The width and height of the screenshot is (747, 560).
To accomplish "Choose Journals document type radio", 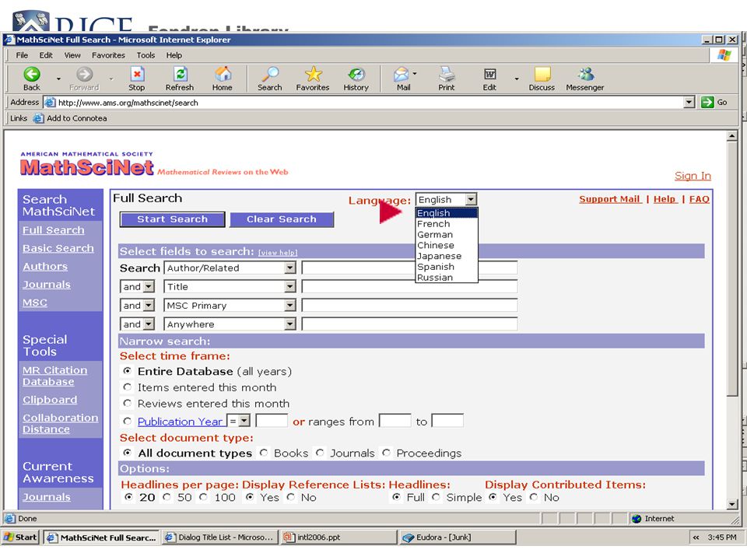I will click(x=320, y=453).
